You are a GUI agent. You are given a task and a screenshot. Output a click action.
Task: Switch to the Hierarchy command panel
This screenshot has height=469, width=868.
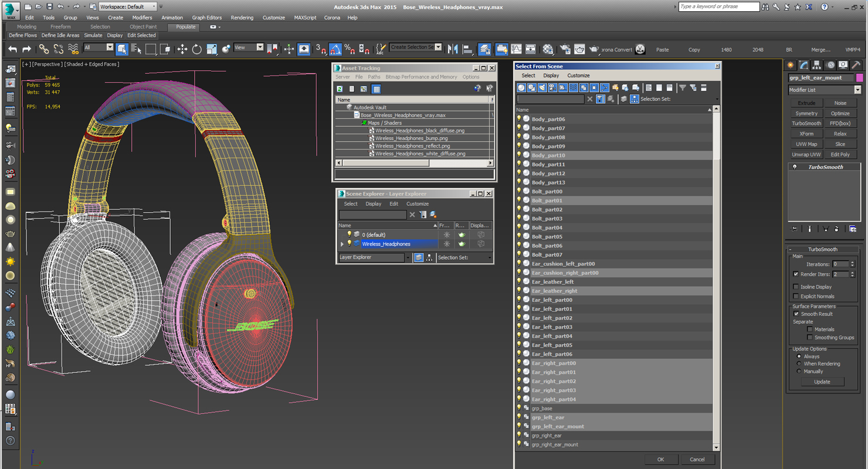click(x=816, y=65)
